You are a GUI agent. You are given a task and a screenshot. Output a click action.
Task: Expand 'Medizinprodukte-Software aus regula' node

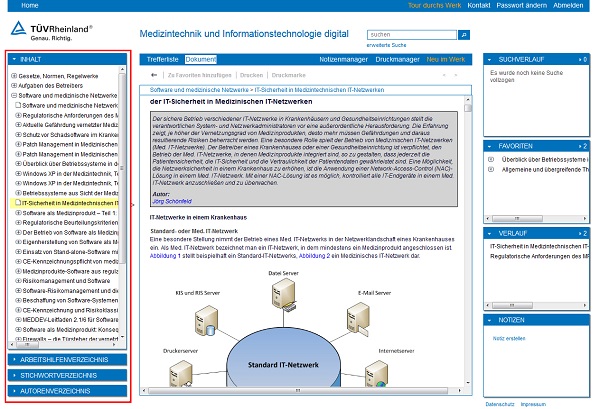click(18, 271)
